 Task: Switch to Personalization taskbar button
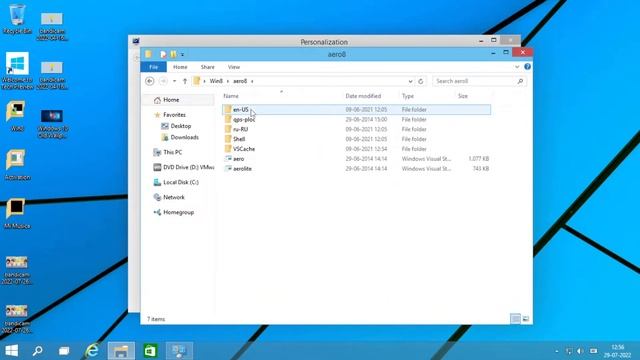pyautogui.click(x=179, y=351)
